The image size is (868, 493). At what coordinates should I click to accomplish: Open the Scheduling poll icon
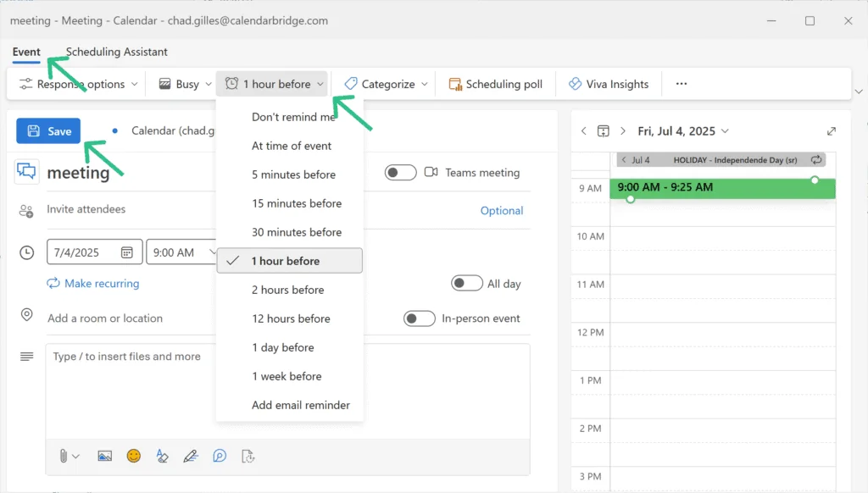[455, 84]
